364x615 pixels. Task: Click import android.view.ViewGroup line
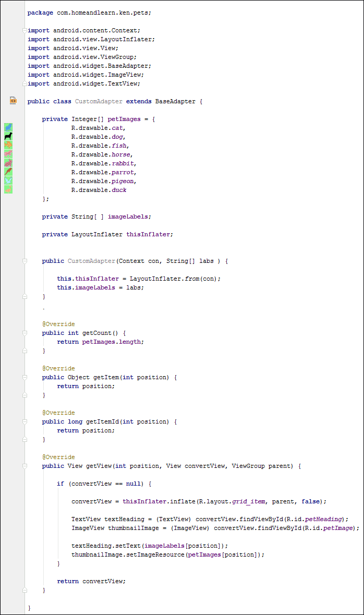tap(82, 57)
